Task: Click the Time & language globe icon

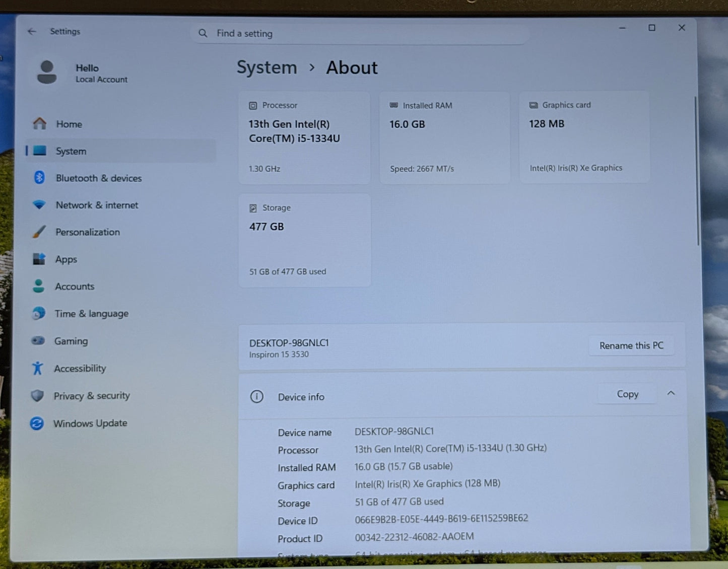Action: point(38,313)
